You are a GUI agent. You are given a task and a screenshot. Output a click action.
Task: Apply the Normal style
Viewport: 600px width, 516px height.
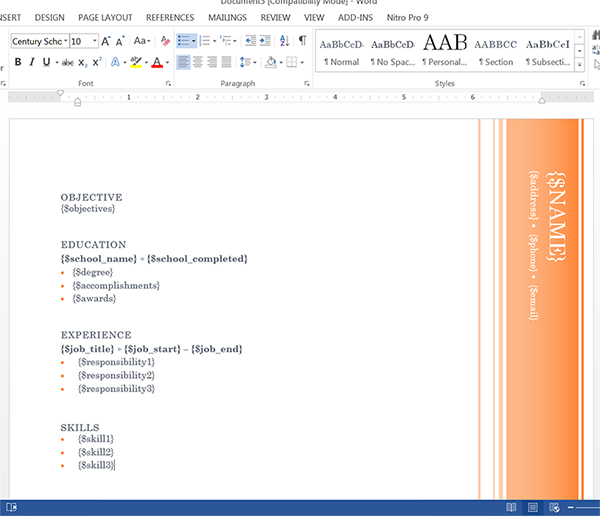point(341,51)
